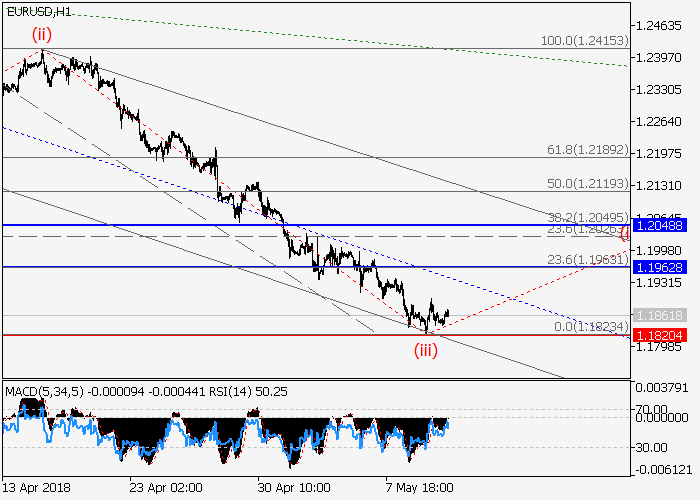
Task: Click the blue 1.19628 price tag
Action: click(x=662, y=267)
